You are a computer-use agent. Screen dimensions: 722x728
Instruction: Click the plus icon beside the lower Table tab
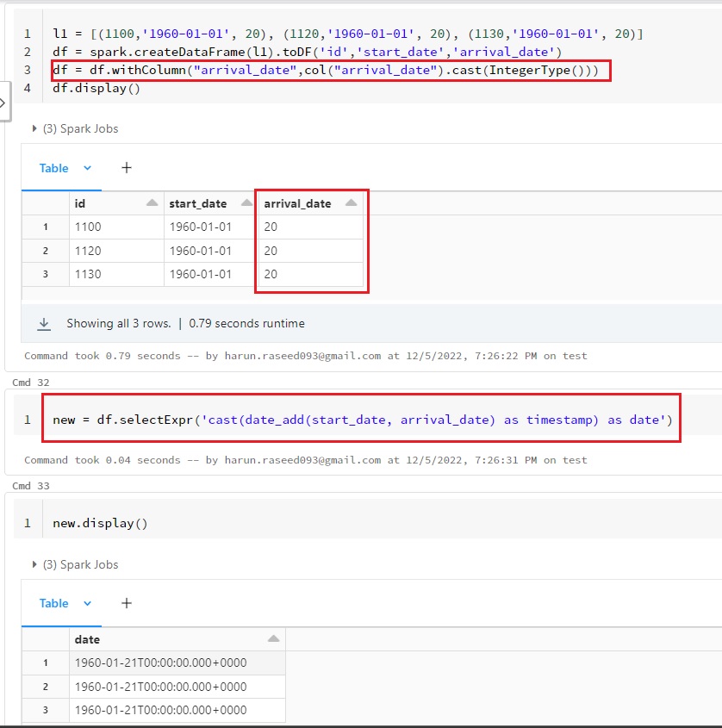pos(127,603)
